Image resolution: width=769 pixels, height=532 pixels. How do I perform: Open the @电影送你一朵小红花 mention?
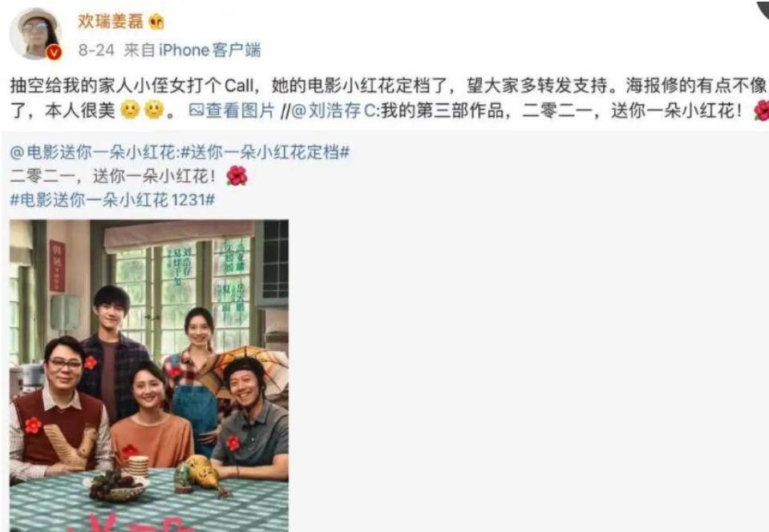click(x=93, y=152)
